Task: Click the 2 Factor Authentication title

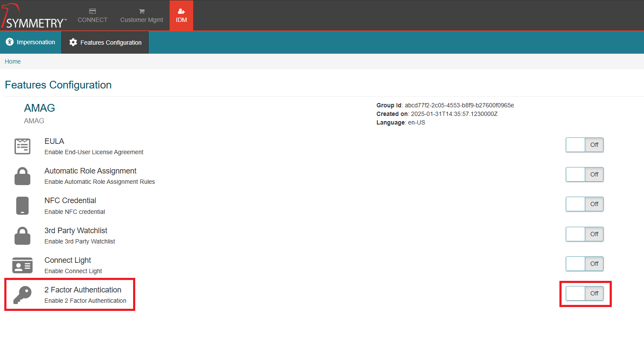Action: pyautogui.click(x=83, y=290)
